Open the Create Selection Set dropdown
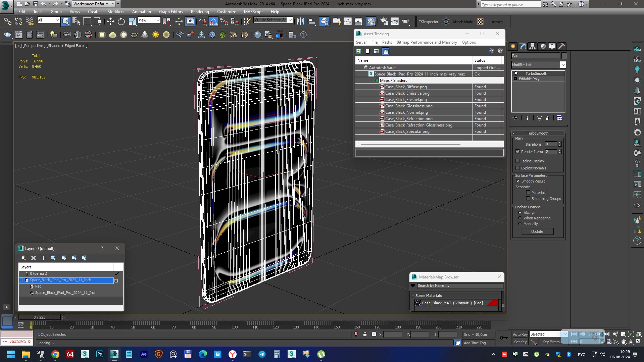644x362 pixels. tap(273, 20)
